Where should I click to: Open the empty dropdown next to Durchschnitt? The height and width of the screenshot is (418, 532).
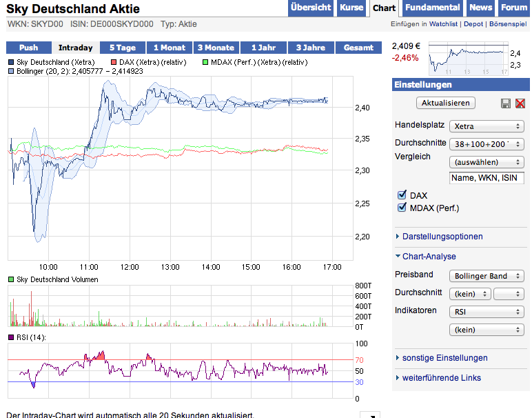pyautogui.click(x=509, y=294)
